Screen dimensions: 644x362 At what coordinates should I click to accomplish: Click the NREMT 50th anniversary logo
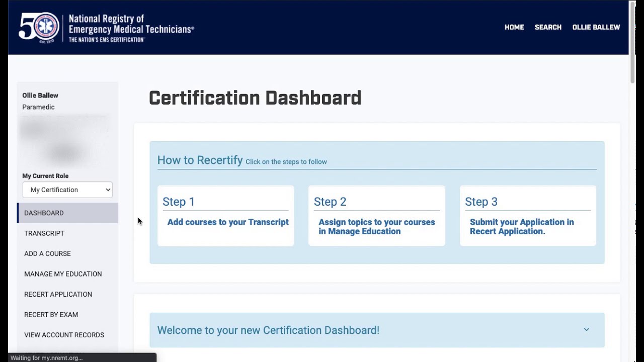coord(107,28)
